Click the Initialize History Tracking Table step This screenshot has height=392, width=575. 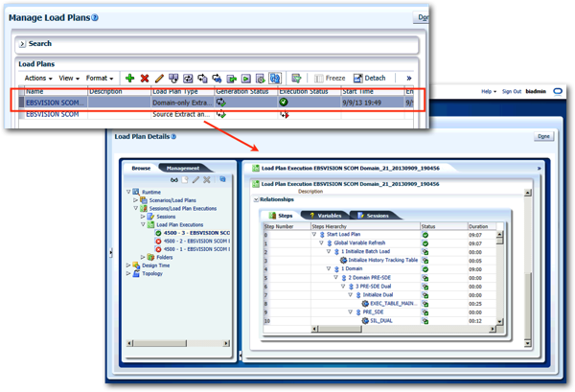(382, 260)
